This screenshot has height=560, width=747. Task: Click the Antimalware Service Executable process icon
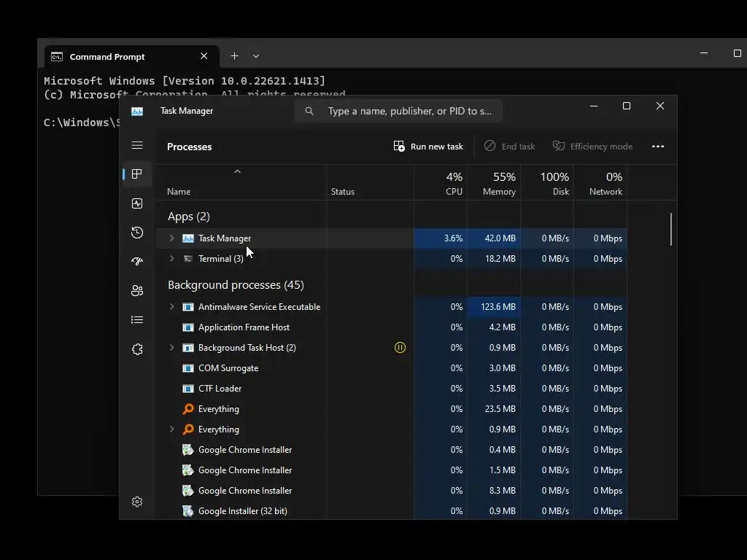[188, 307]
